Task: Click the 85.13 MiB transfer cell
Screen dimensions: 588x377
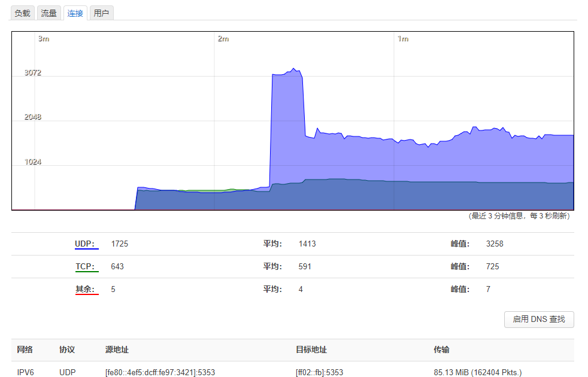Action: pyautogui.click(x=477, y=372)
